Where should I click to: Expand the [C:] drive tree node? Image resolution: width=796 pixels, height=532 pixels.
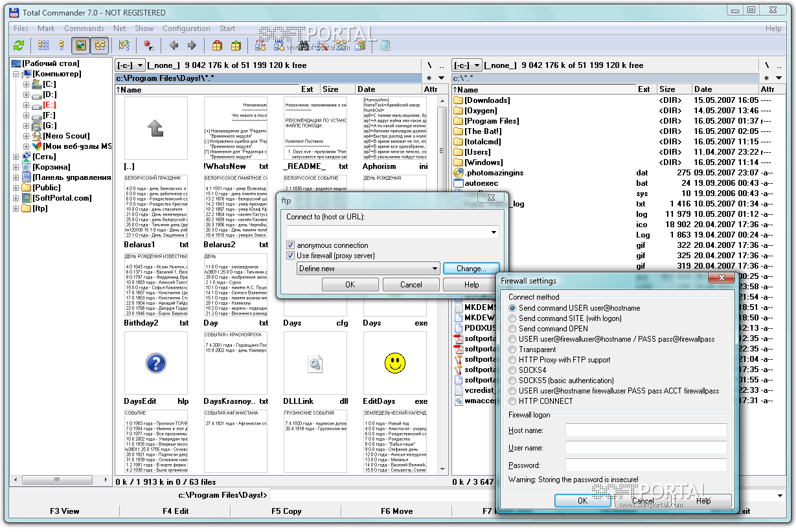coord(26,84)
